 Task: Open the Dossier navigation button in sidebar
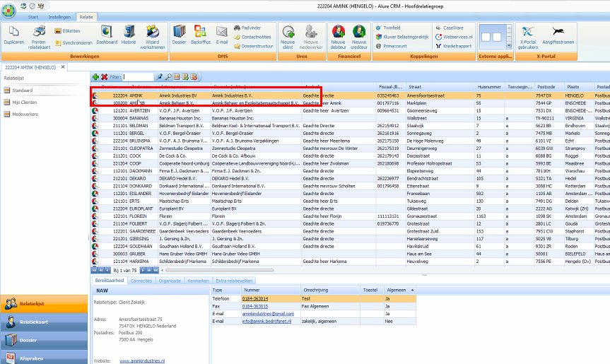44,340
